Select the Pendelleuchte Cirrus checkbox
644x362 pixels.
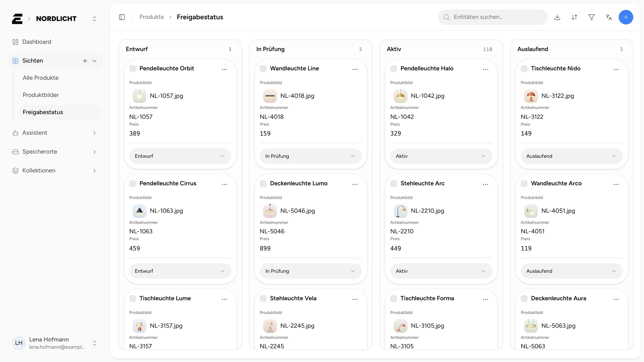[133, 184]
